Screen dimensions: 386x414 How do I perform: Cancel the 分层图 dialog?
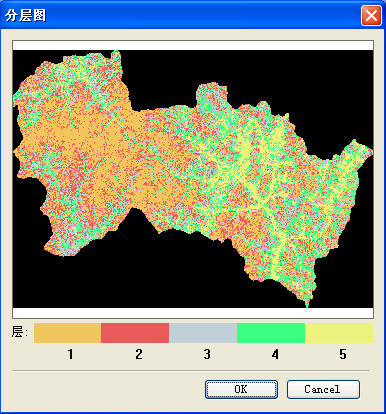(x=323, y=389)
